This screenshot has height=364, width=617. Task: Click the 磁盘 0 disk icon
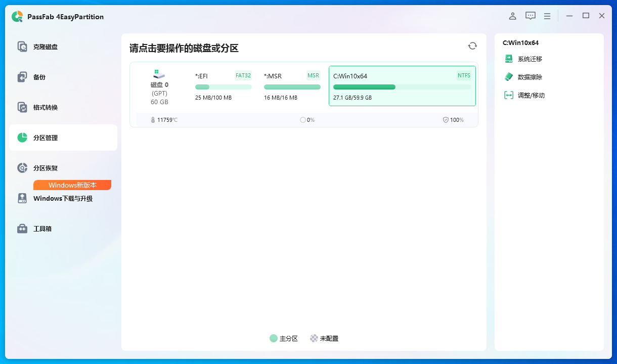click(x=159, y=74)
